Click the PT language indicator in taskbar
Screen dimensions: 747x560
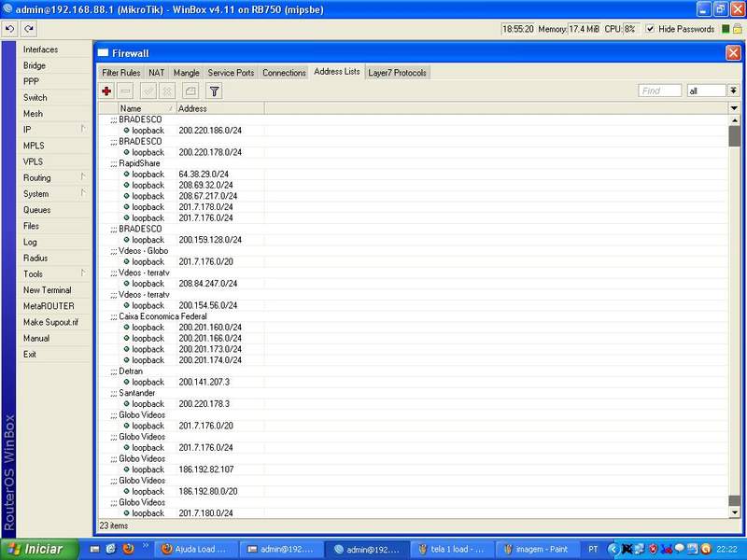[x=593, y=549]
